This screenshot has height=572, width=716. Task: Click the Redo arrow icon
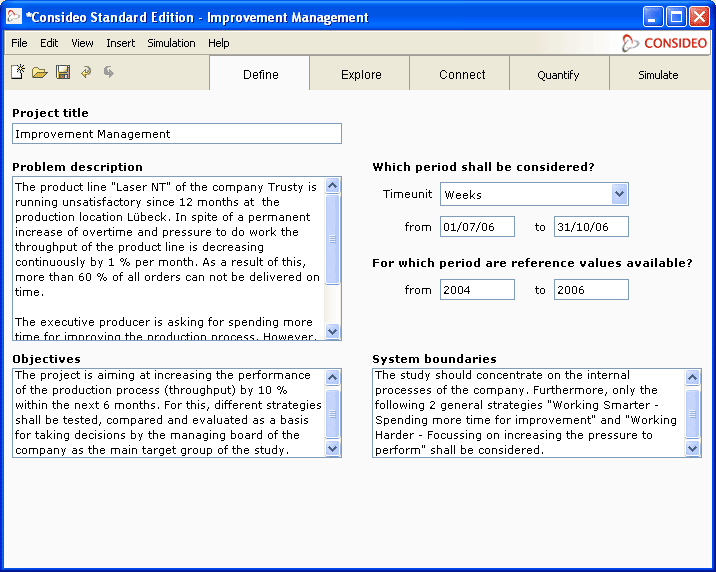pos(108,72)
